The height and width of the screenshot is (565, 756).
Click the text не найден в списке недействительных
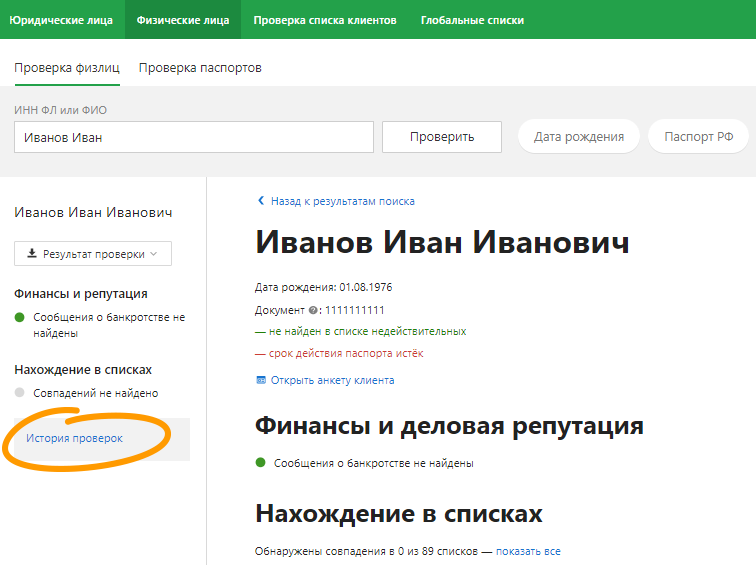pos(367,331)
